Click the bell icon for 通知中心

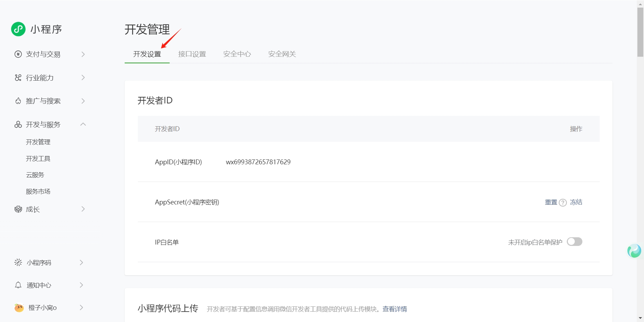tap(18, 285)
